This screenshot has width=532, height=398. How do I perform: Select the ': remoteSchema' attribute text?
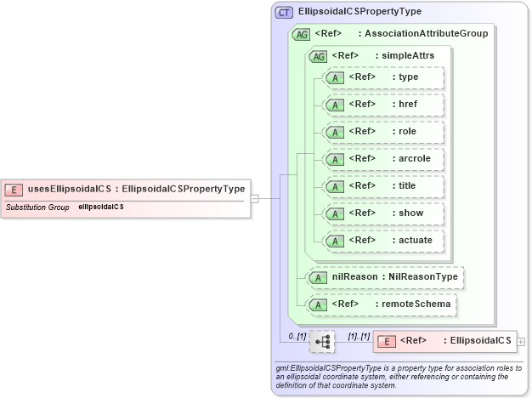tap(412, 304)
